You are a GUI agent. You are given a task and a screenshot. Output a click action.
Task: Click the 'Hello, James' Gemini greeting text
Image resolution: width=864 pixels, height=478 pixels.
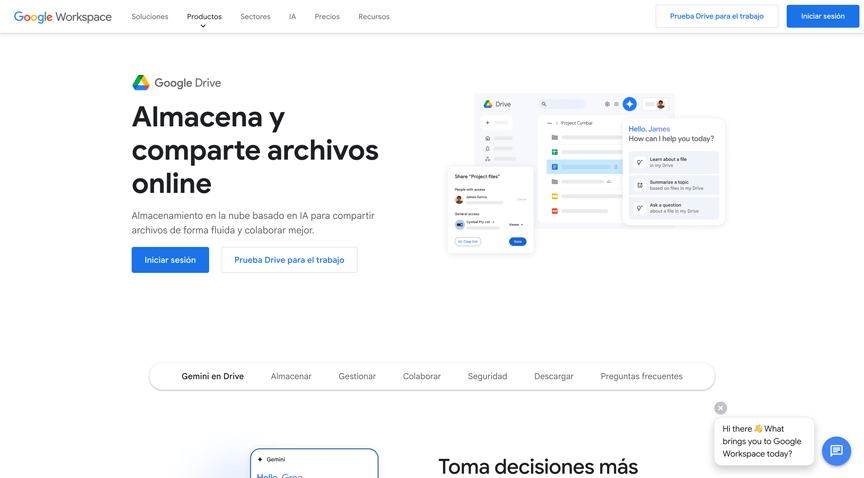(649, 129)
